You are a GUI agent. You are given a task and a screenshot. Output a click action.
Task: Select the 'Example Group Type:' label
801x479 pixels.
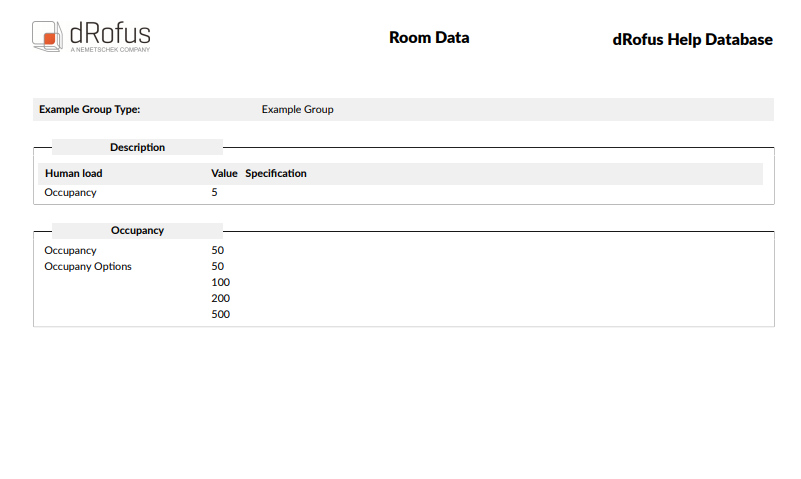click(89, 109)
